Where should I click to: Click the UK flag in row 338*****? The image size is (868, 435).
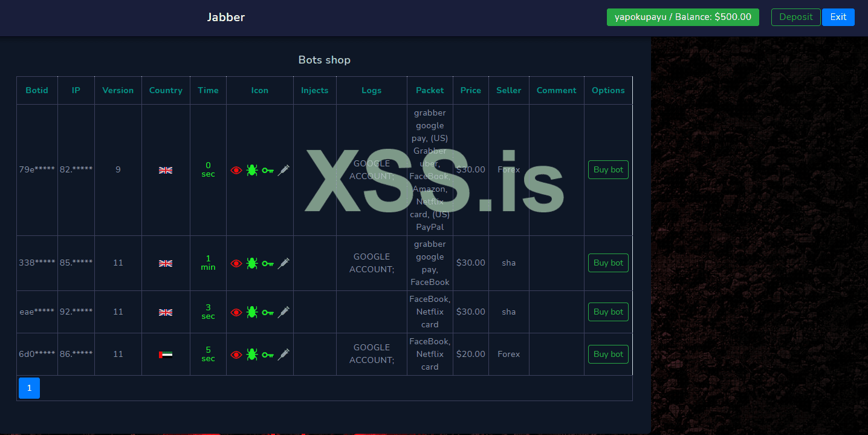(x=166, y=263)
